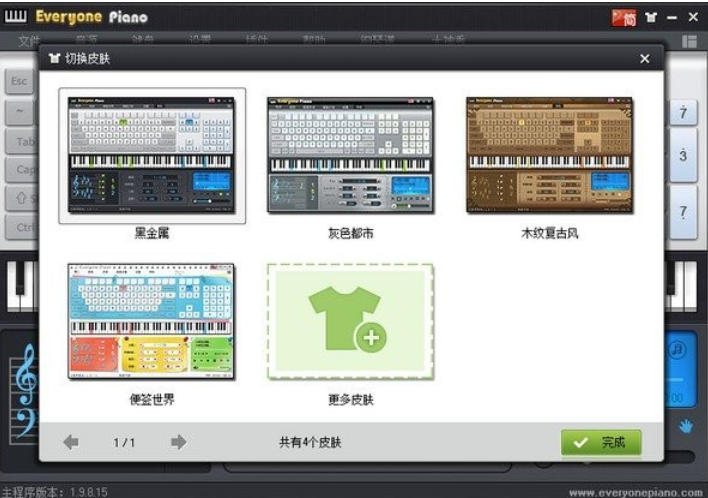
Task: Click the 更多皮肤 label text
Action: (x=350, y=399)
